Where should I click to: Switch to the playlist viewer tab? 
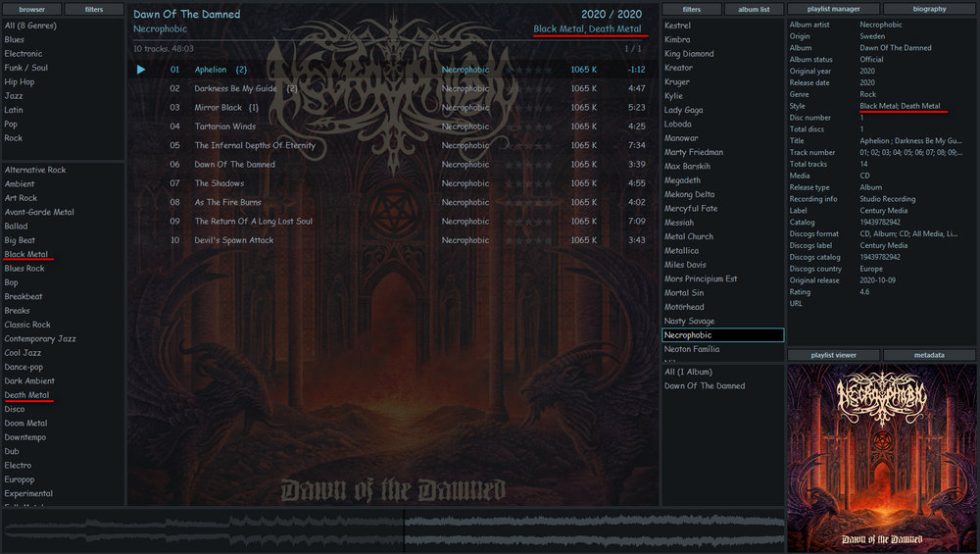pyautogui.click(x=833, y=355)
